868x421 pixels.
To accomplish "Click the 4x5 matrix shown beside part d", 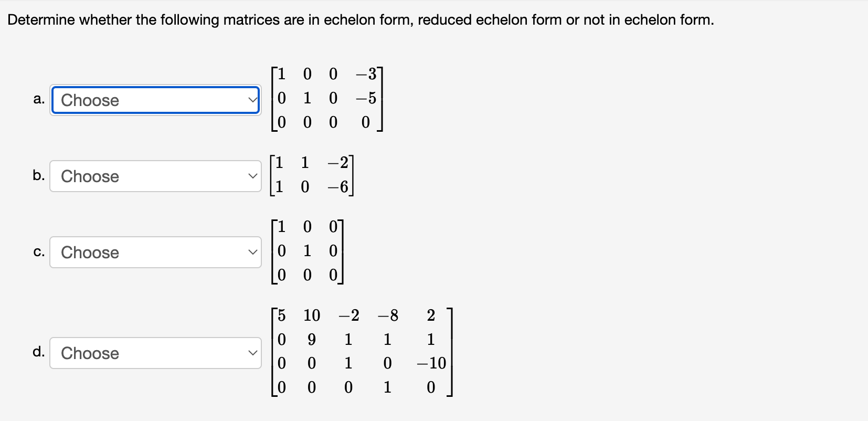I will point(362,352).
